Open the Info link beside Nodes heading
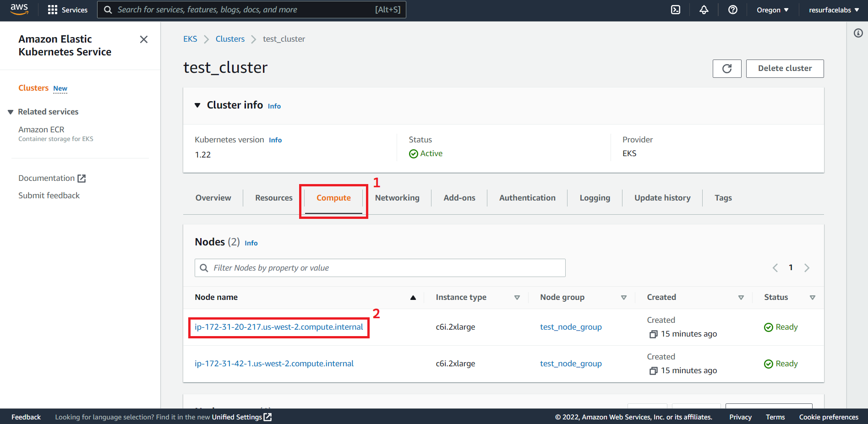Image resolution: width=868 pixels, height=424 pixels. [251, 243]
